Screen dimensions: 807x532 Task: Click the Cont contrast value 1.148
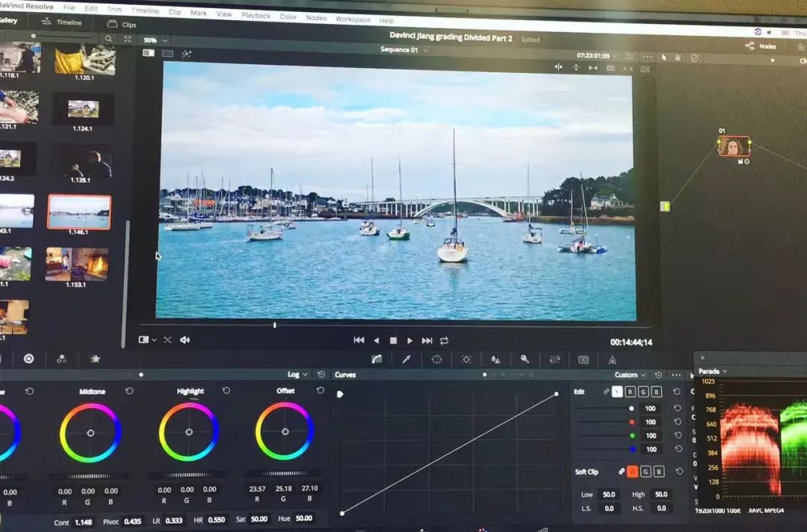point(84,522)
